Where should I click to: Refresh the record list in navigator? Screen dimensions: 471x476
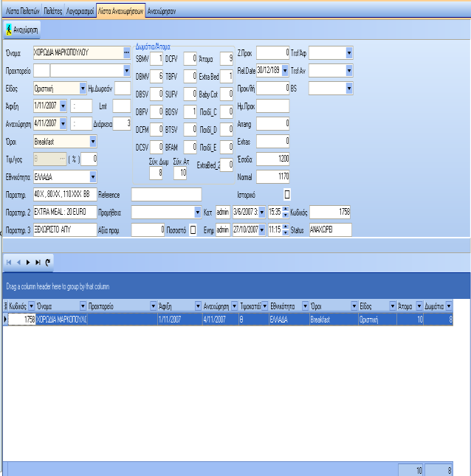48,262
